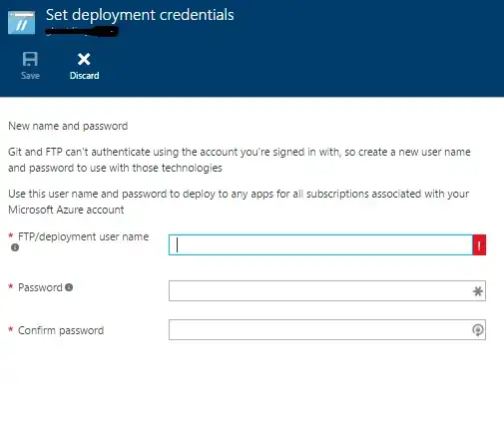Image resolution: width=504 pixels, height=432 pixels.
Task: Select the Confirm password input field
Action: [x=327, y=329]
